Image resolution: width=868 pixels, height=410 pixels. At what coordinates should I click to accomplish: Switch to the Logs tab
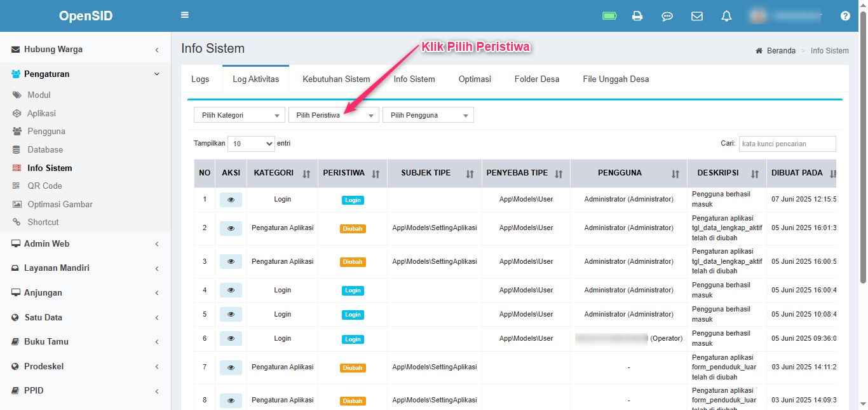click(x=200, y=79)
